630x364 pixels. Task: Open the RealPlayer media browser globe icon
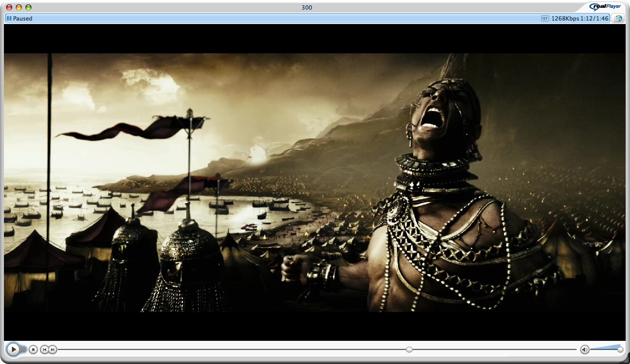pos(618,18)
